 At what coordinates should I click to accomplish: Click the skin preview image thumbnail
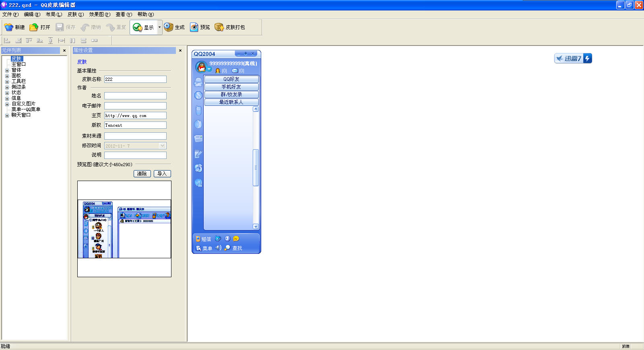point(124,229)
